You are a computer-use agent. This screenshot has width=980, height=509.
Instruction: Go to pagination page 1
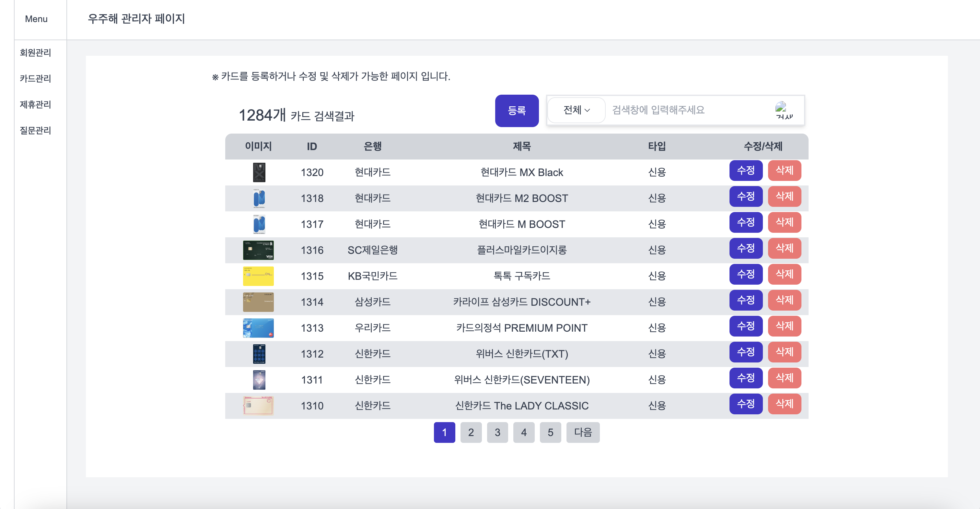point(444,432)
